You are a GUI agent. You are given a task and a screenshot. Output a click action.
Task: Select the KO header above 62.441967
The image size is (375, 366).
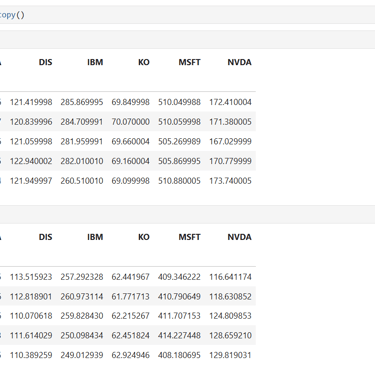[144, 237]
